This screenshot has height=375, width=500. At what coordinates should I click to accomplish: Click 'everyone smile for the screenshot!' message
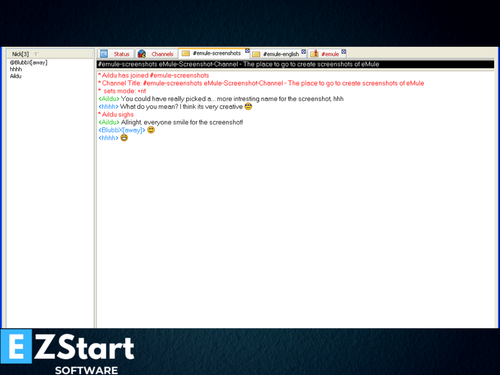(171, 122)
